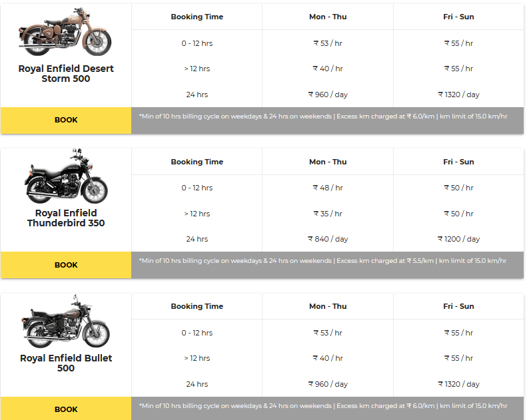Image resolution: width=527 pixels, height=420 pixels.
Task: Click the Bullet 500 motorcycle image
Action: coord(65,323)
